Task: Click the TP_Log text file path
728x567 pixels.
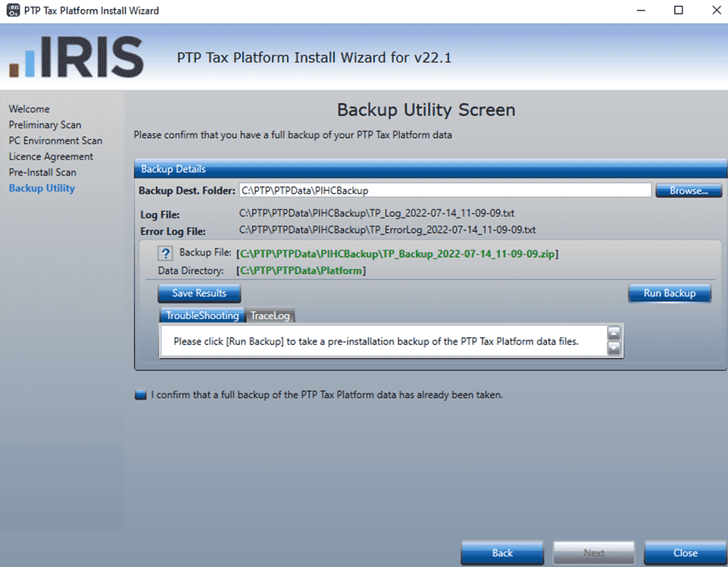Action: click(x=376, y=213)
